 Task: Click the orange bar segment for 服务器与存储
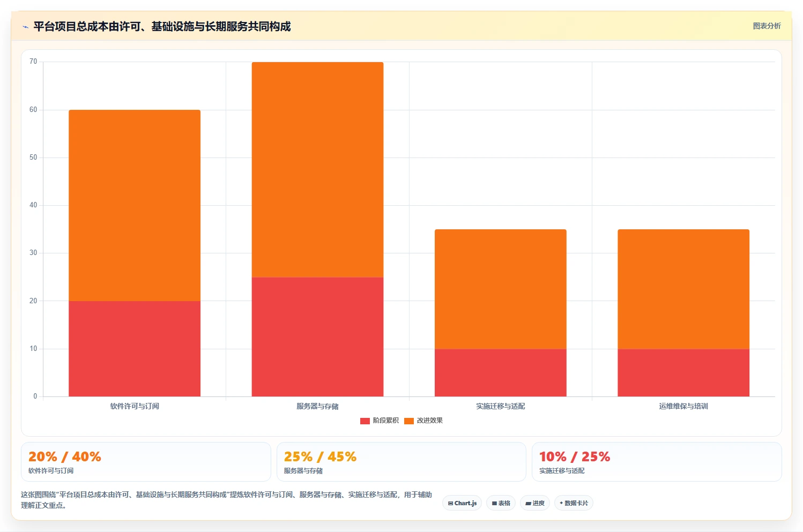[317, 169]
